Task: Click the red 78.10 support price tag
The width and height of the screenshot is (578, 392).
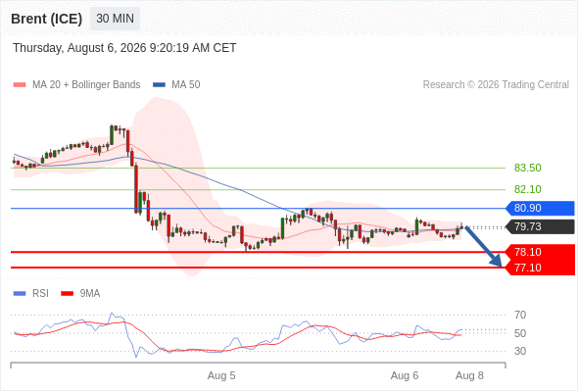Action: (540, 252)
